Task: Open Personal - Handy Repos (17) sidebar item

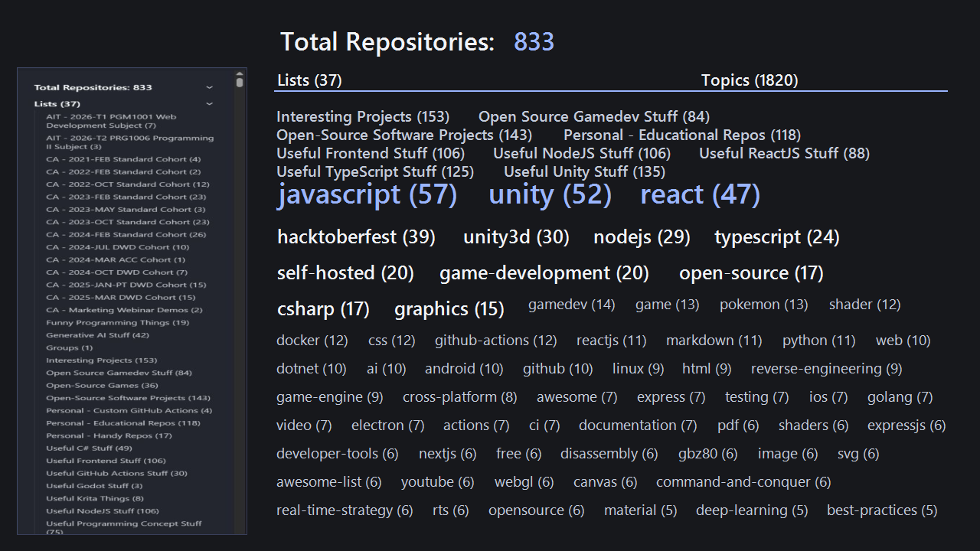Action: point(109,435)
